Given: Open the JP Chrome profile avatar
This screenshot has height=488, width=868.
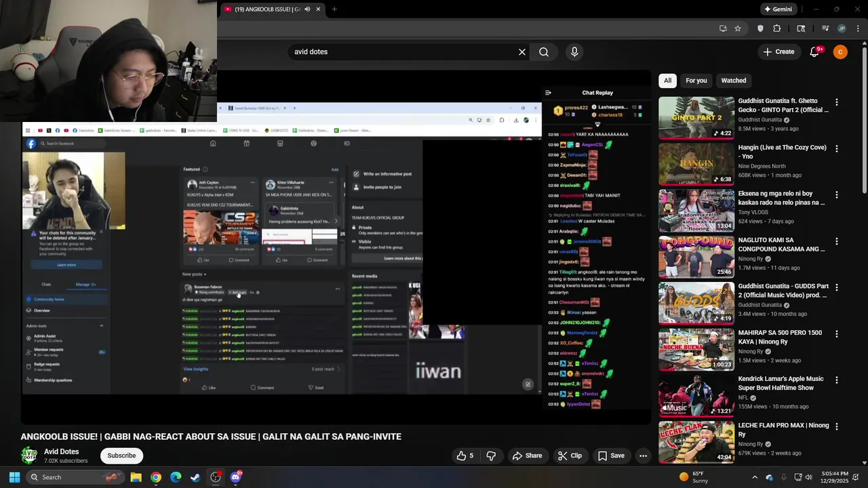Looking at the screenshot, I should point(842,28).
